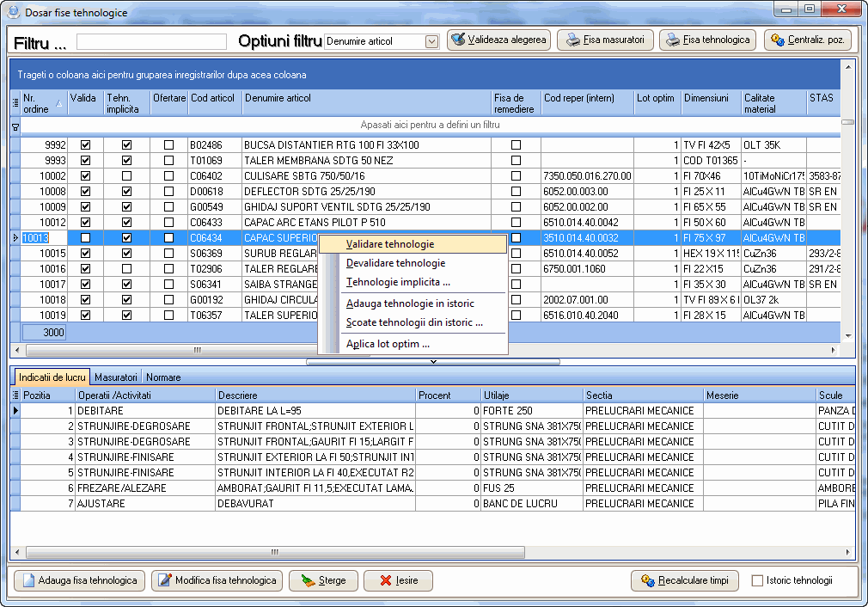The height and width of the screenshot is (607, 868).
Task: Collapse the splitter arrow between grids
Action: (x=433, y=362)
